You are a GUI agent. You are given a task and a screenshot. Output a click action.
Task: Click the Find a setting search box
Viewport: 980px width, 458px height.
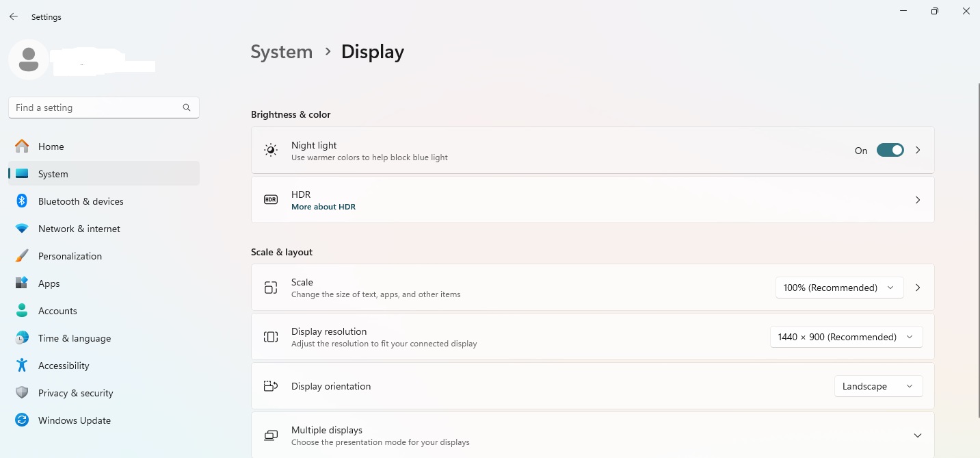104,107
